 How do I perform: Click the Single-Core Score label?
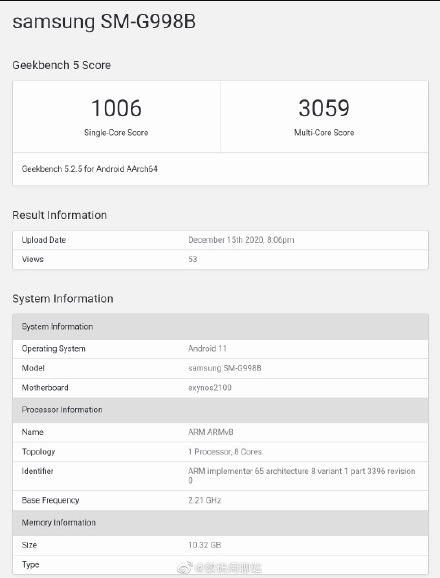(116, 133)
